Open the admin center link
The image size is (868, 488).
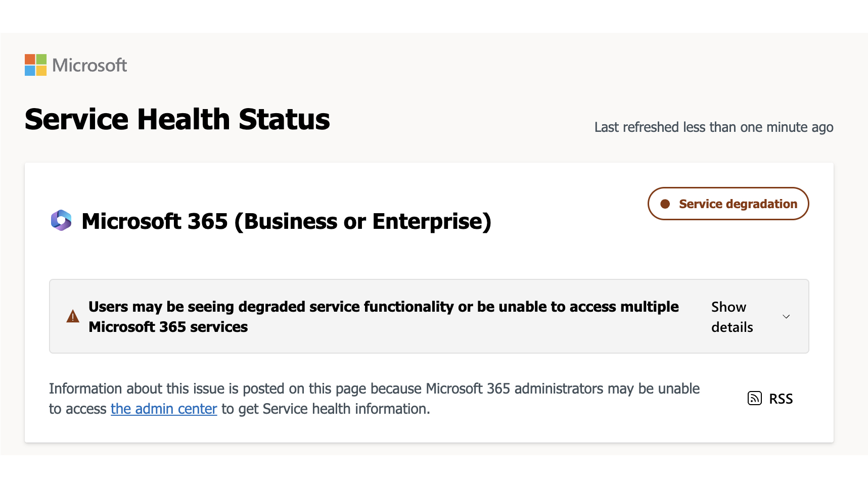[163, 409]
